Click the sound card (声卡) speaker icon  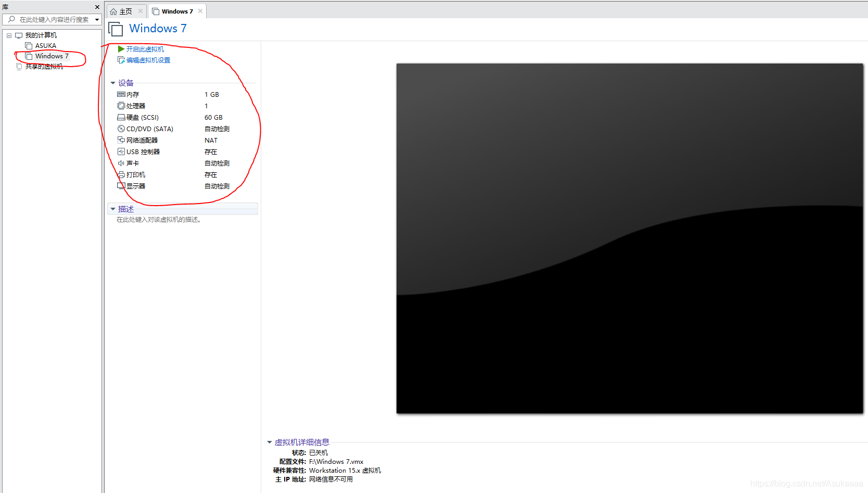click(121, 163)
